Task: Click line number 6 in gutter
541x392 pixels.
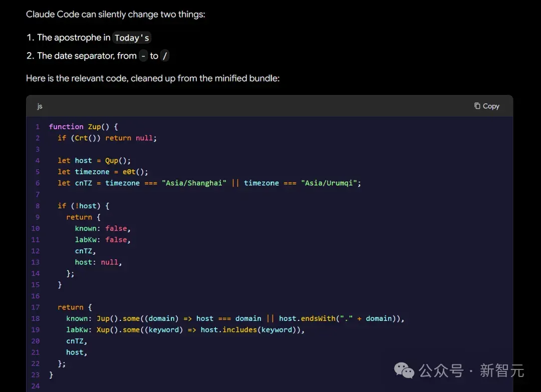Action: (x=38, y=183)
